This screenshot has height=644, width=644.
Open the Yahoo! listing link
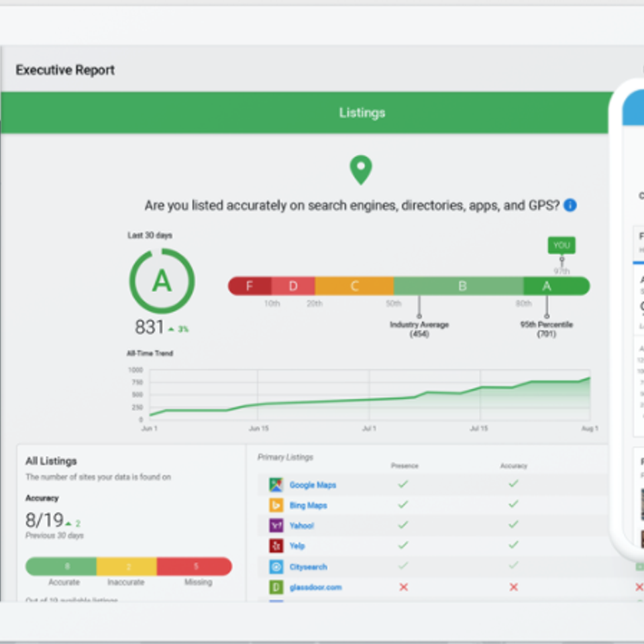coord(301,526)
